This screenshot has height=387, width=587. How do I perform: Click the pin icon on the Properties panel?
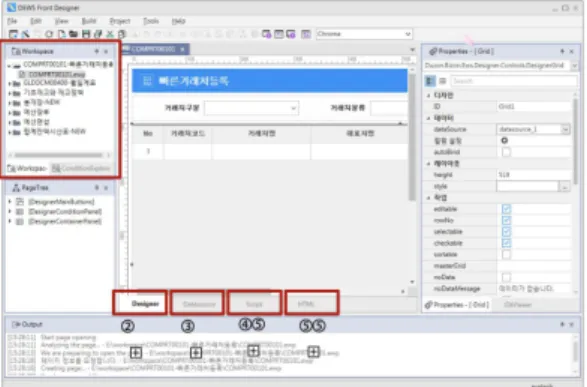point(562,51)
